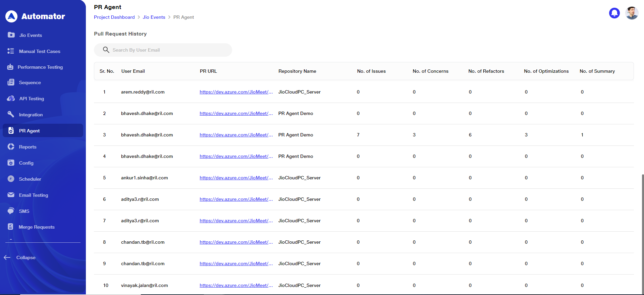The image size is (644, 295).
Task: Click the Collapse sidebar label
Action: [x=26, y=257]
